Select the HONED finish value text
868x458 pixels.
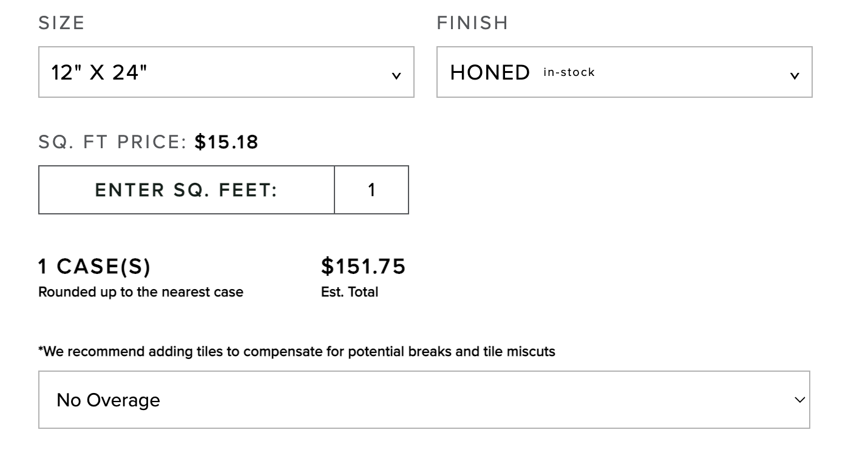coord(490,72)
